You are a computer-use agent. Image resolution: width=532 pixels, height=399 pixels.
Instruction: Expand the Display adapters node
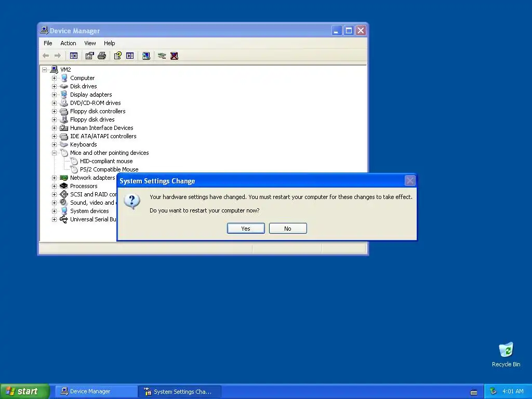54,95
